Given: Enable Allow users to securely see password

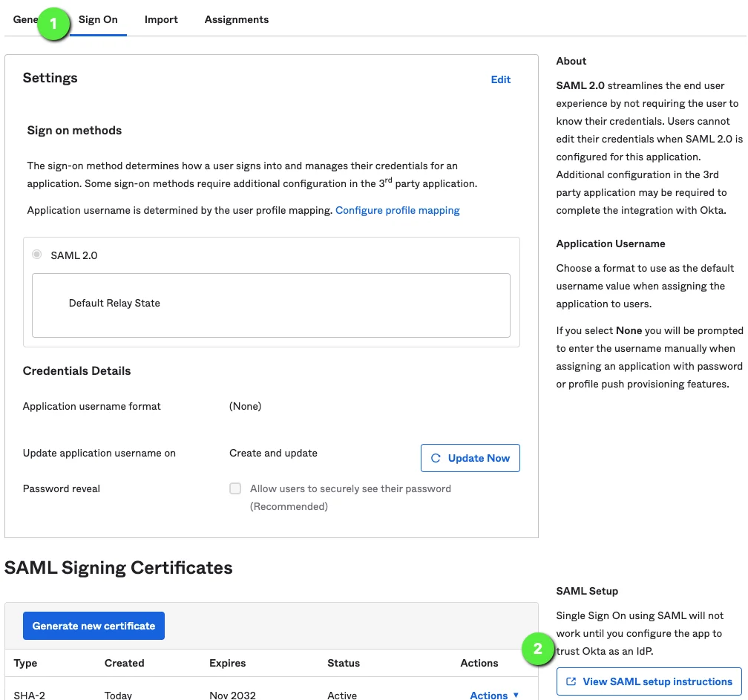Looking at the screenshot, I should [x=235, y=488].
